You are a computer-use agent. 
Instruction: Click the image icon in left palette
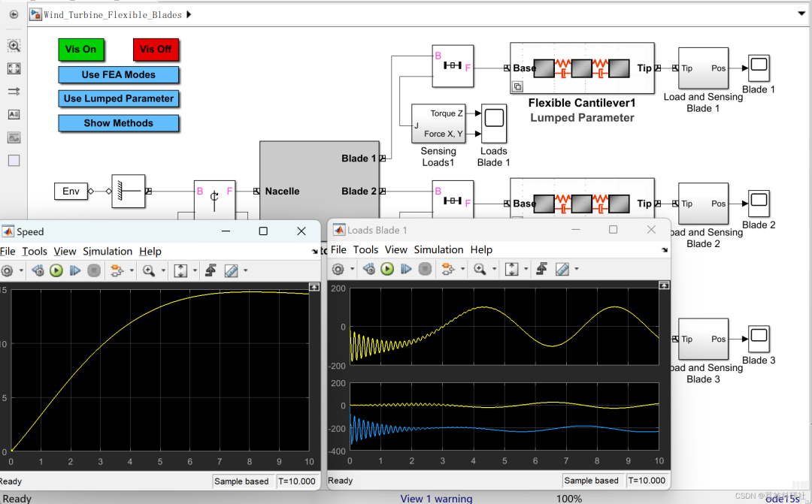pos(14,137)
